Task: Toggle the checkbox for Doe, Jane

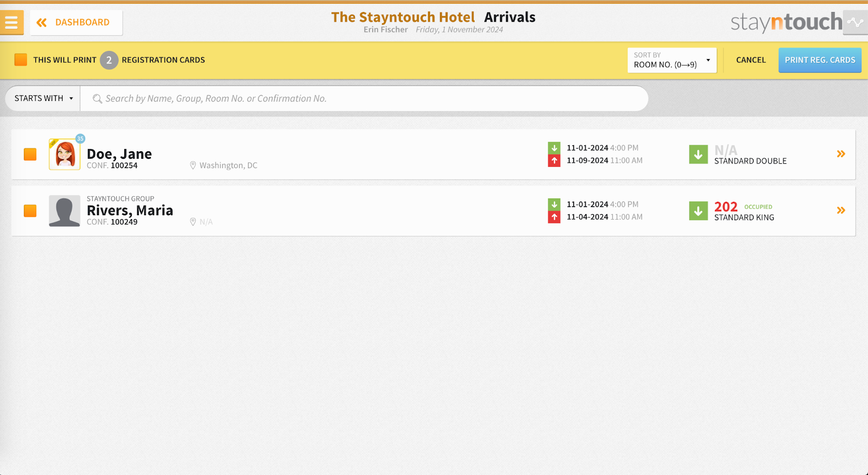Action: point(30,155)
